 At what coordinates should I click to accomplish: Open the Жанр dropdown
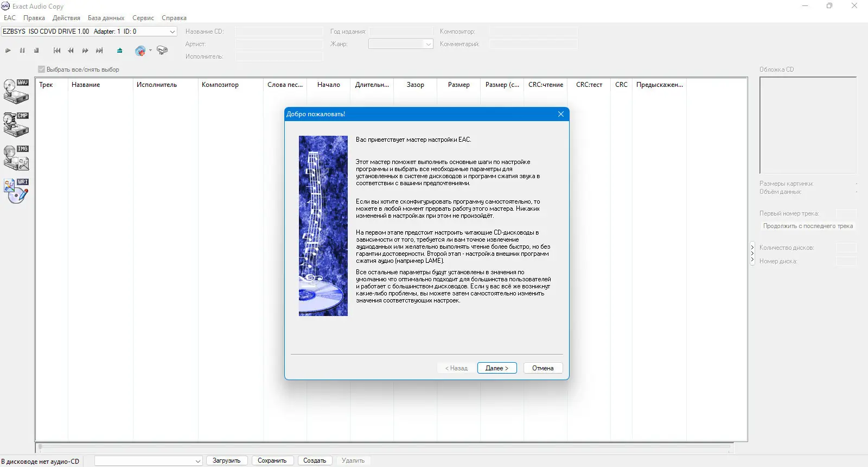(401, 44)
